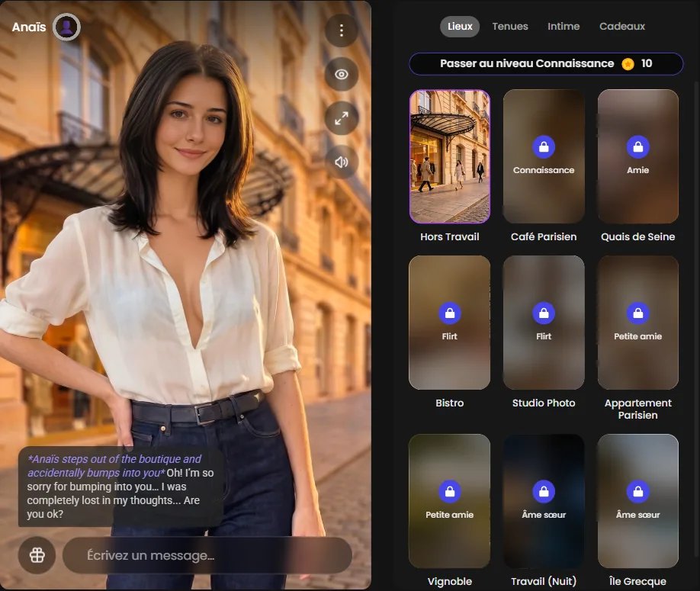Image resolution: width=700 pixels, height=591 pixels.
Task: Click the Café Parisien label
Action: pos(544,236)
